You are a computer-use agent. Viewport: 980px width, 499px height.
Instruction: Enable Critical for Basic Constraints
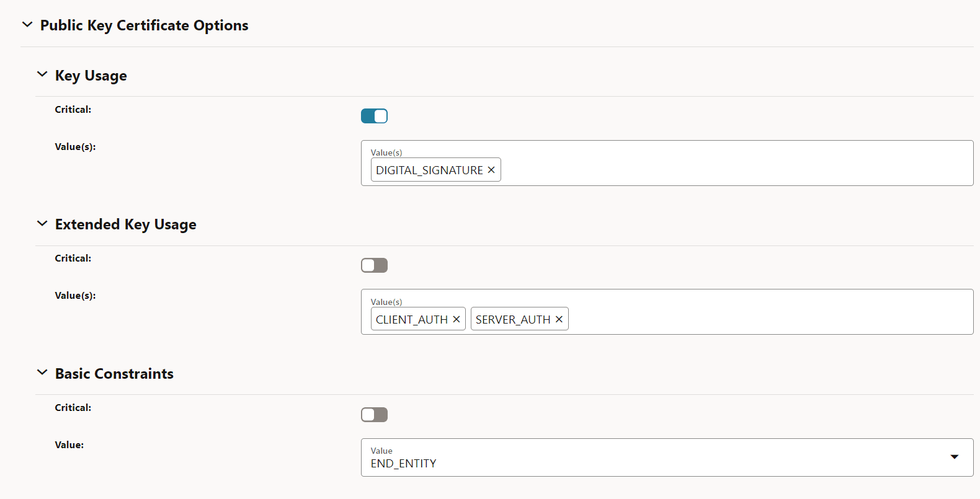click(x=374, y=414)
